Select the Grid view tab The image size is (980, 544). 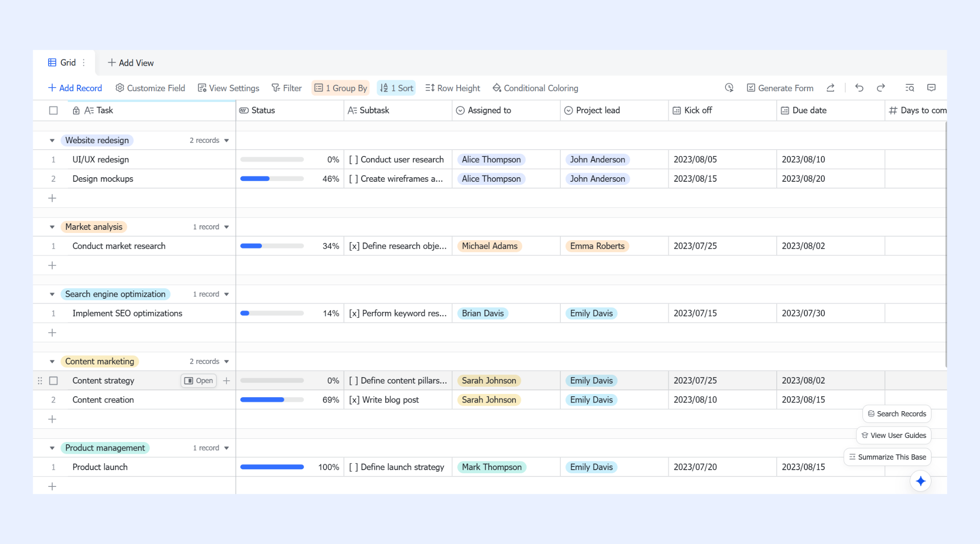[62, 63]
